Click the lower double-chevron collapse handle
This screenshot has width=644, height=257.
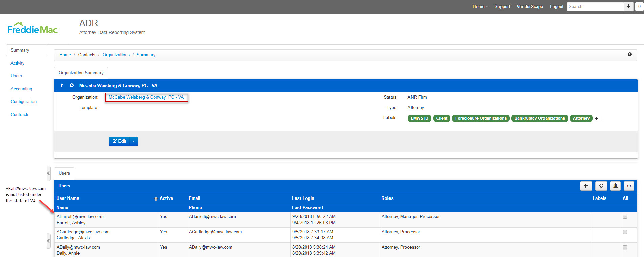click(x=49, y=241)
